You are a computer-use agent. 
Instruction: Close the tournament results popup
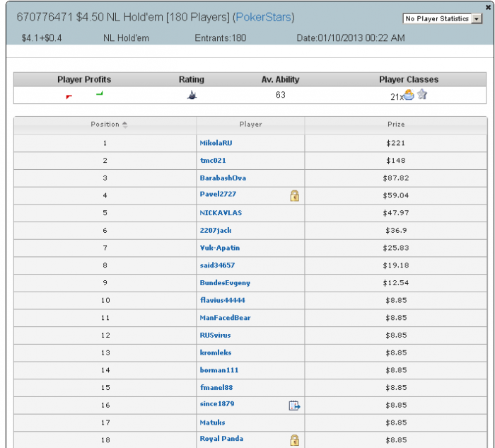488,7
